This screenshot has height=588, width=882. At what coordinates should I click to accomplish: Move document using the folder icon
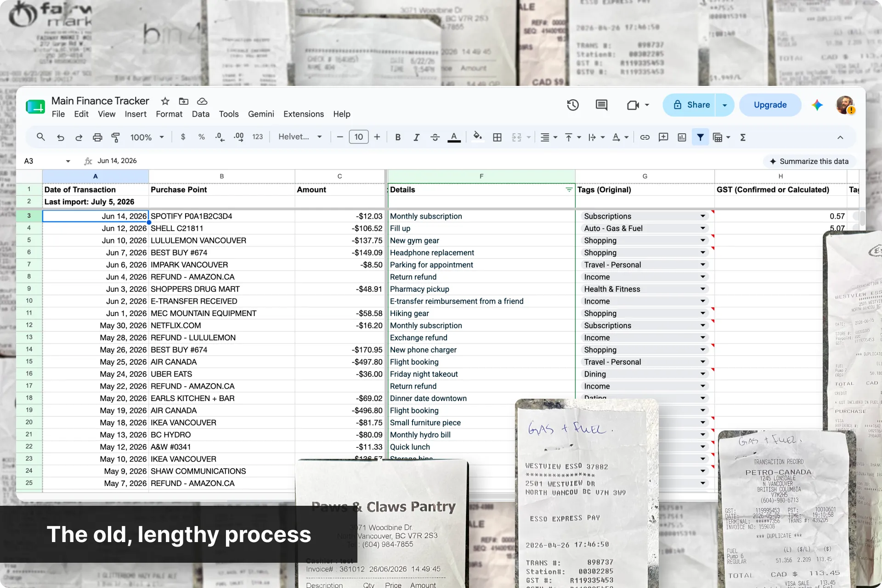[184, 101]
